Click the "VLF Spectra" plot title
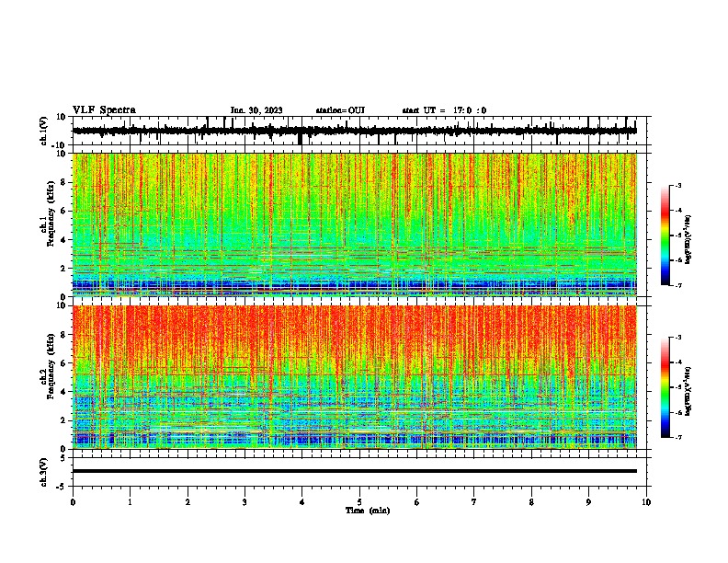 [104, 110]
